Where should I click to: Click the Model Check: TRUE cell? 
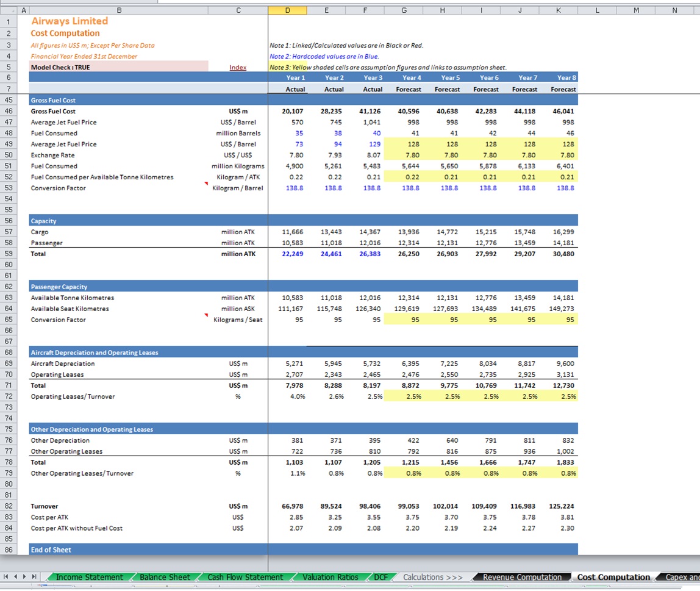pos(119,67)
